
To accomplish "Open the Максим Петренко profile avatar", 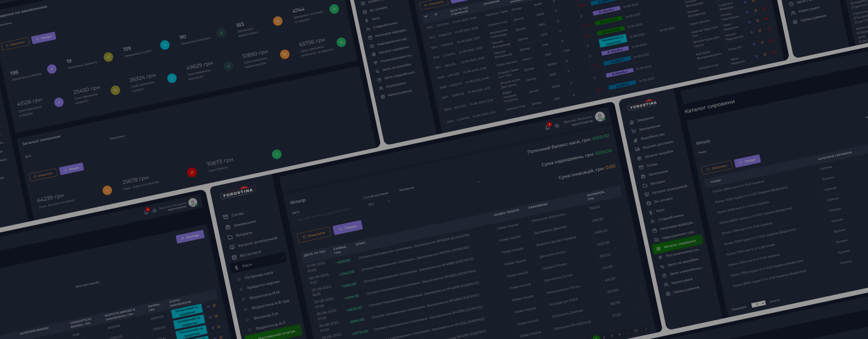I will (600, 117).
